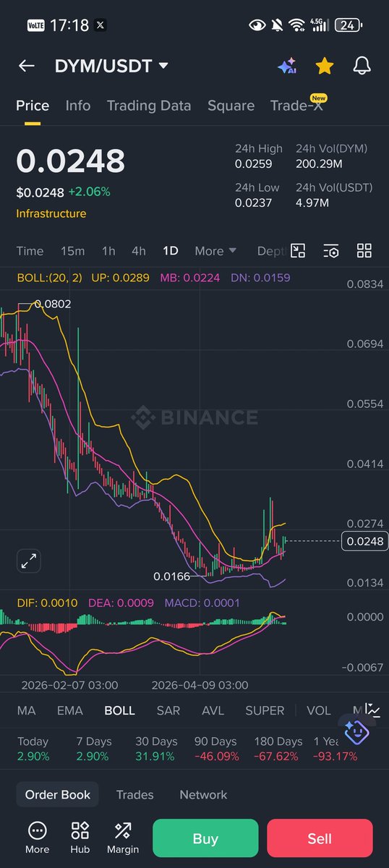The width and height of the screenshot is (389, 868).
Task: Click the muted notifications bell in status bar
Action: pyautogui.click(x=276, y=25)
